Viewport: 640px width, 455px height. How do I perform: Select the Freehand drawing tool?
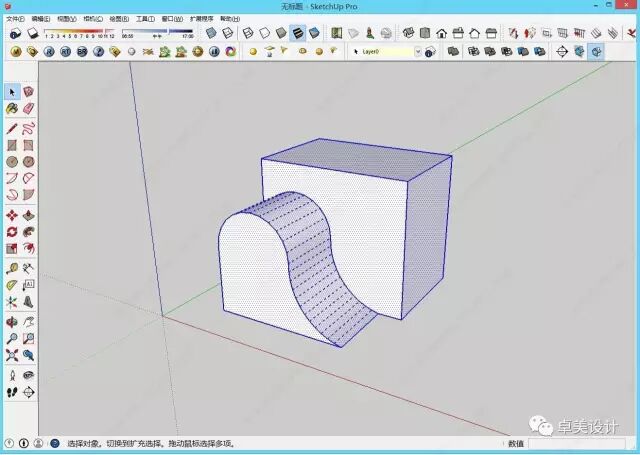[x=28, y=129]
